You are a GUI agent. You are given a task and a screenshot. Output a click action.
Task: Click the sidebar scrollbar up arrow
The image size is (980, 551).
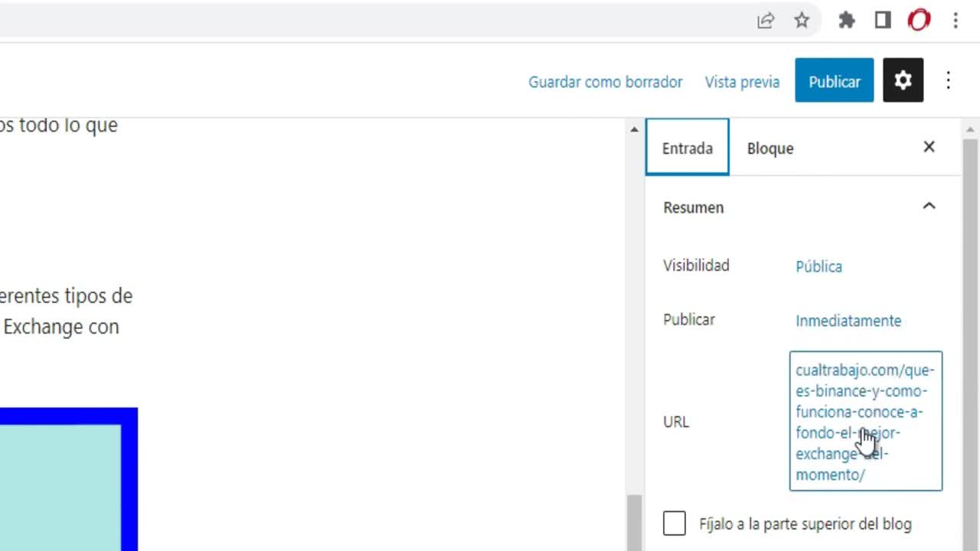970,129
